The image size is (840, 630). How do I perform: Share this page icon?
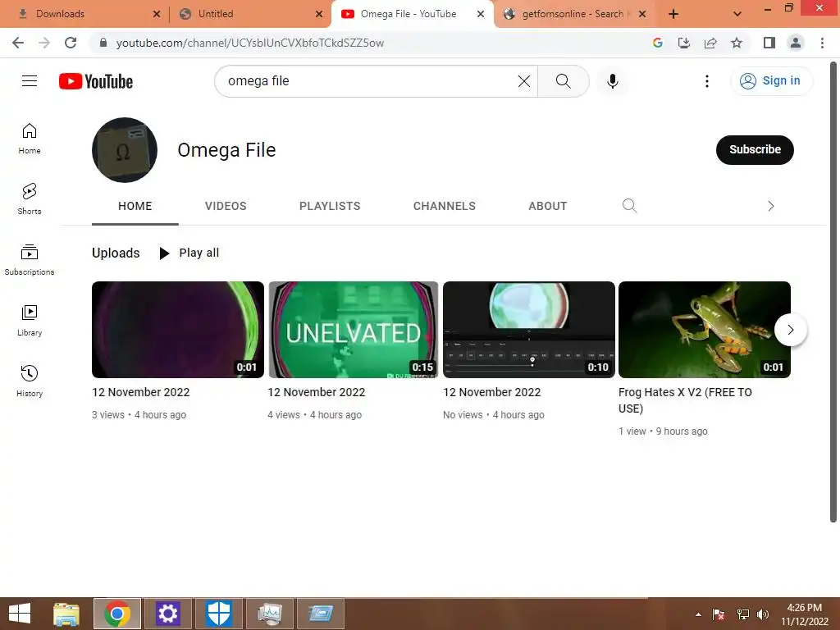tap(710, 43)
